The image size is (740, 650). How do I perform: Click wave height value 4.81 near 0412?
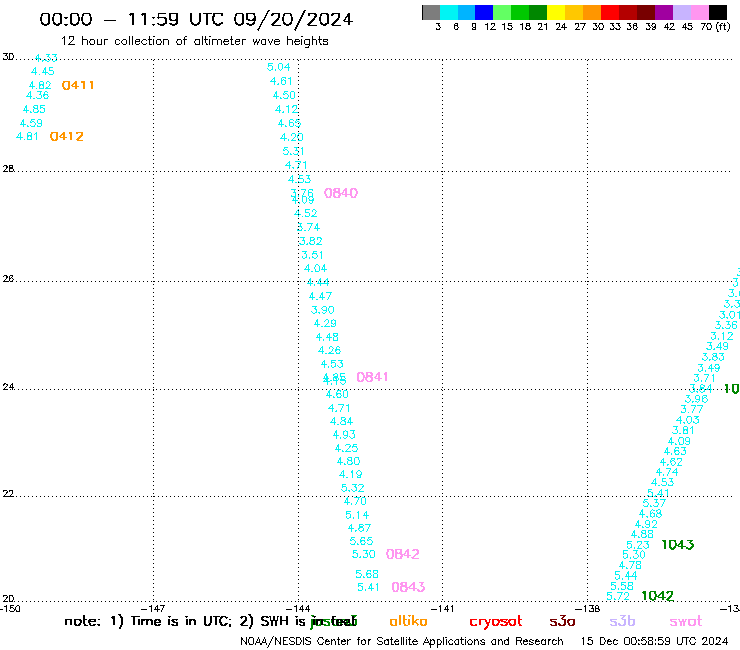coord(27,136)
